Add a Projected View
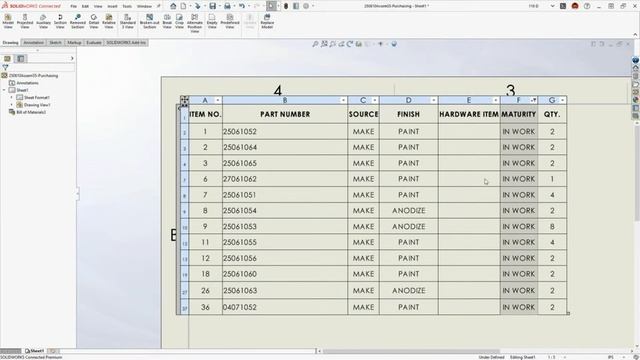The height and width of the screenshot is (360, 640). click(25, 21)
